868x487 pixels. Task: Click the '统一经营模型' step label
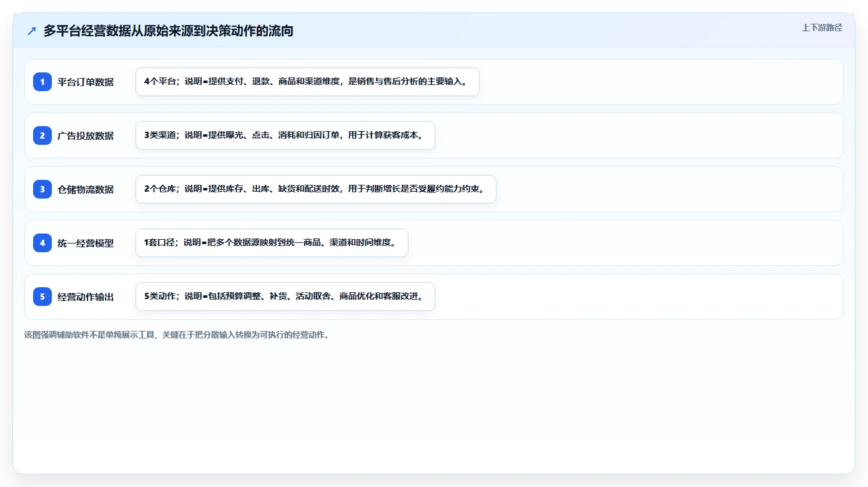click(x=86, y=243)
